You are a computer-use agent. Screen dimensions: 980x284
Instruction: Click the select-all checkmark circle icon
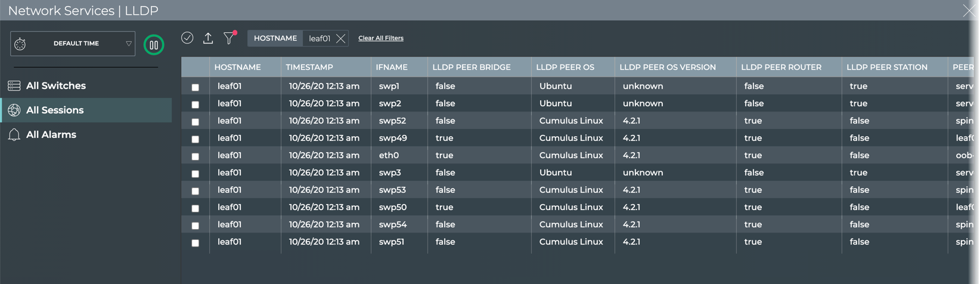(x=187, y=38)
